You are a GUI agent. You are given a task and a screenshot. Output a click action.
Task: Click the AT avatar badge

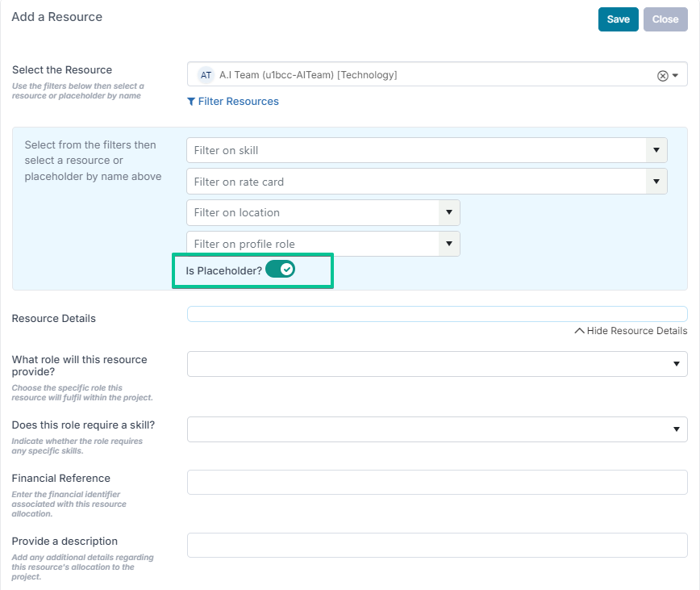(206, 75)
